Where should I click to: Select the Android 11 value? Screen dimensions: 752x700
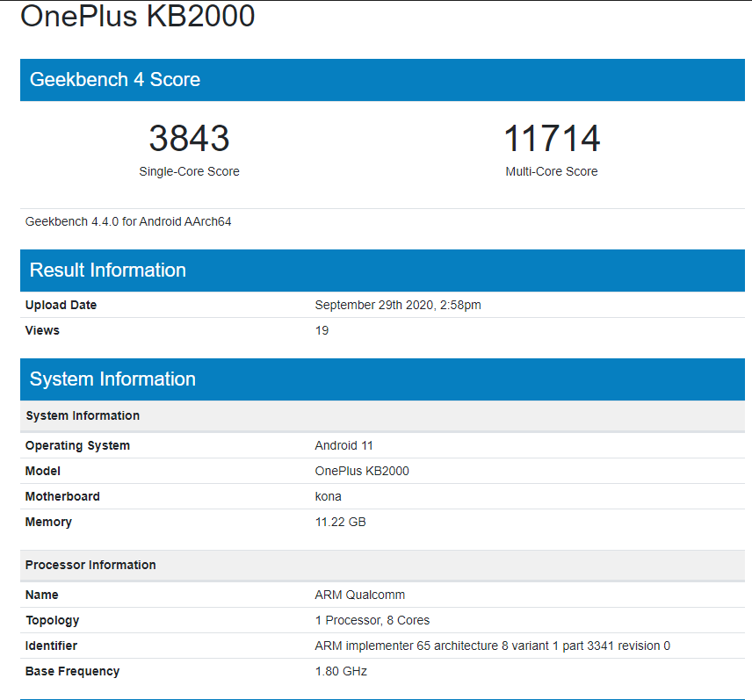click(343, 445)
